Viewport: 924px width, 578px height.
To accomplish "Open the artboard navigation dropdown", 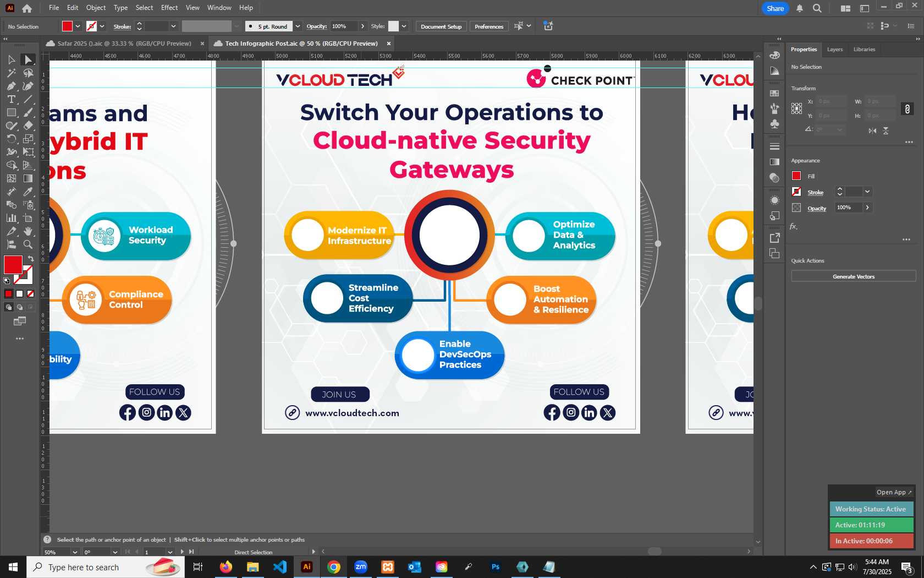I will [170, 552].
